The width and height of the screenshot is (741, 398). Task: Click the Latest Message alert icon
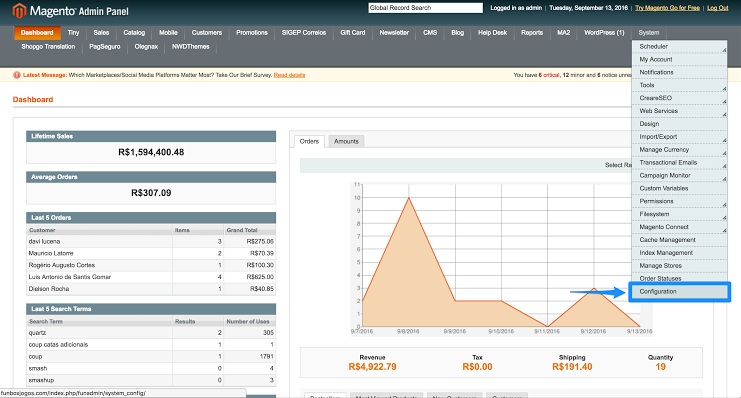(x=17, y=75)
